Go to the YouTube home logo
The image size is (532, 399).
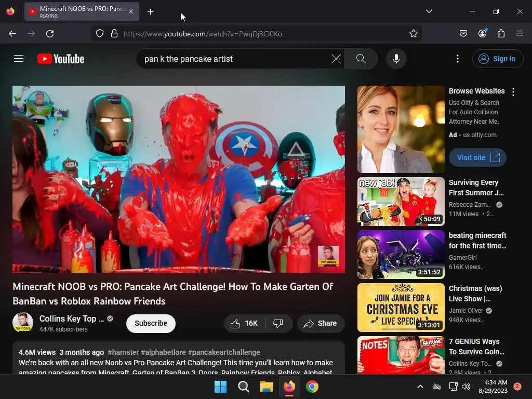61,59
